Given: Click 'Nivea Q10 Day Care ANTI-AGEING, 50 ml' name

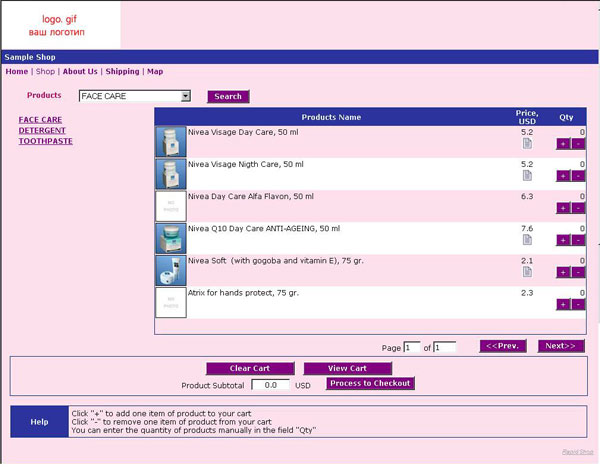Looking at the screenshot, I should click(264, 229).
